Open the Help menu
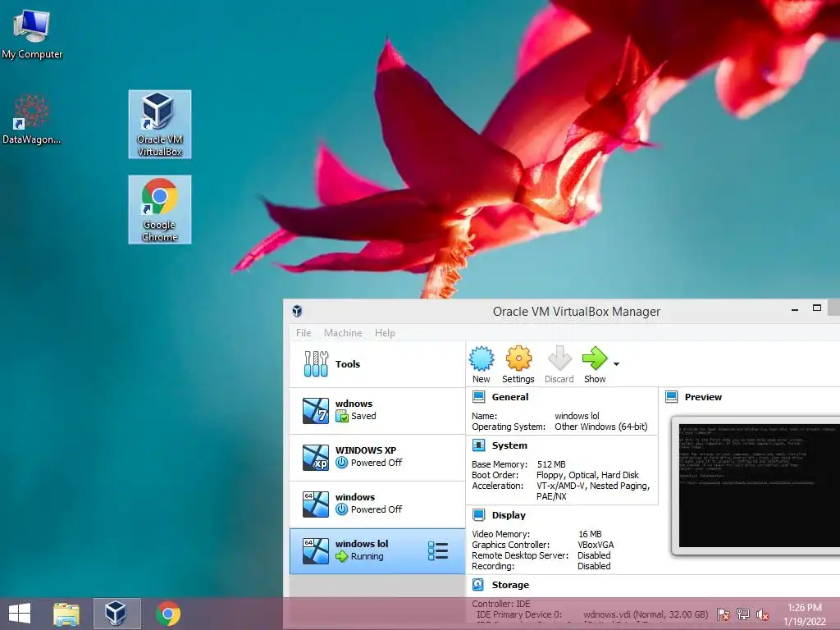 385,333
